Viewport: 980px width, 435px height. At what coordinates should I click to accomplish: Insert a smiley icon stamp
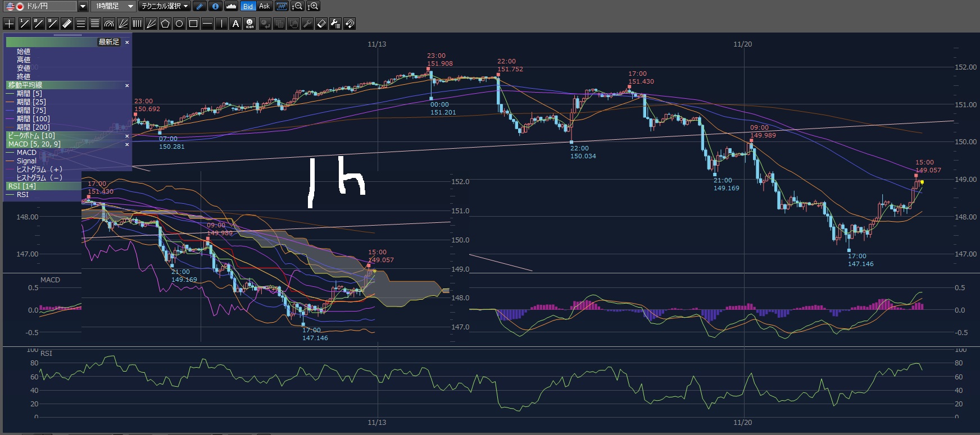coord(250,24)
